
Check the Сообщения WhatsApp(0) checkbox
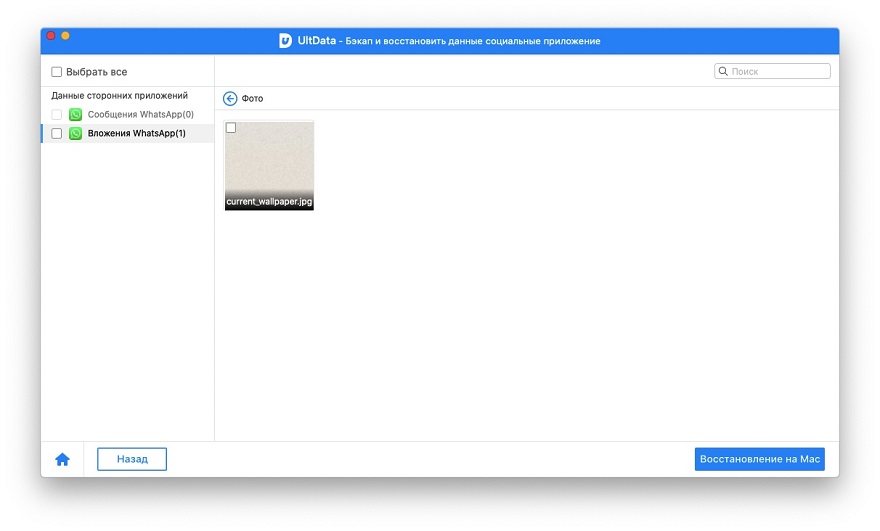57,115
